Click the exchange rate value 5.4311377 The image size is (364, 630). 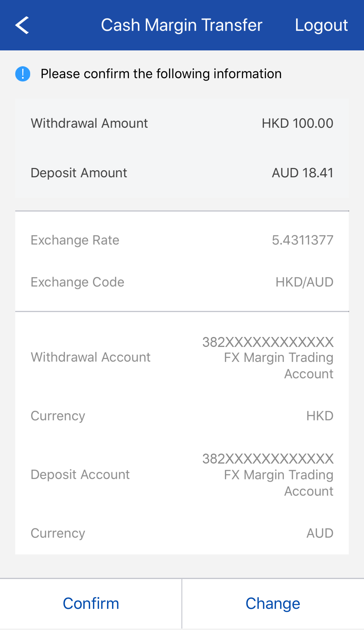point(302,240)
